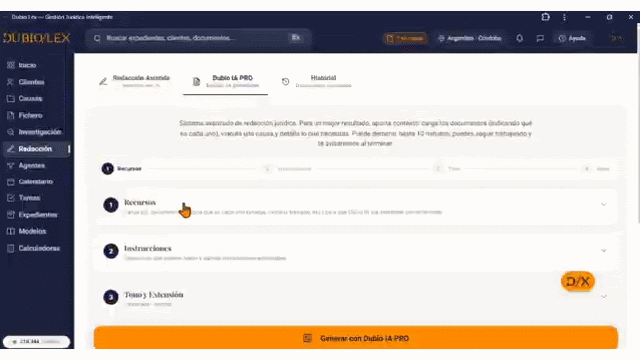Expand the Tono y Extensión section chevron

[603, 297]
